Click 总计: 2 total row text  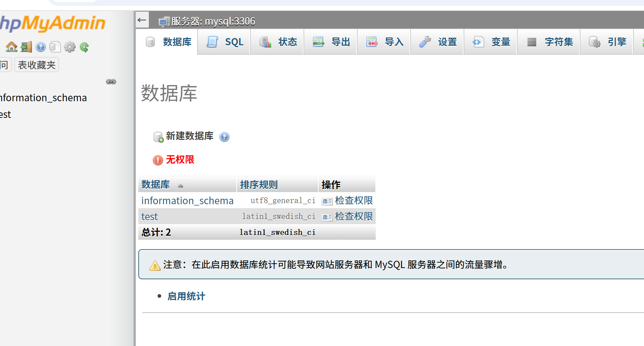click(x=156, y=232)
